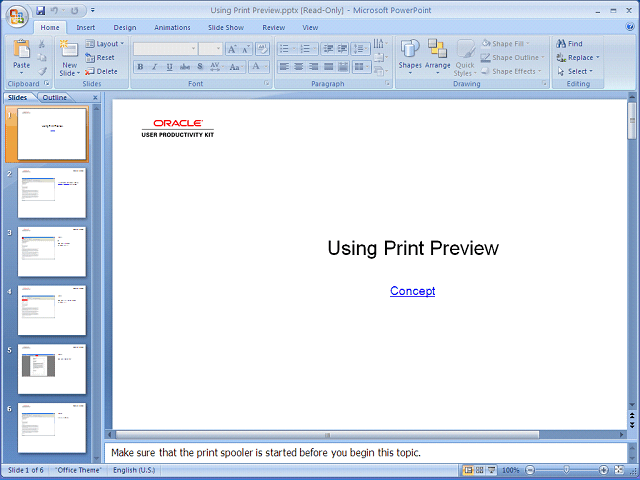Toggle Underline formatting
Image resolution: width=640 pixels, height=480 pixels.
[x=169, y=67]
